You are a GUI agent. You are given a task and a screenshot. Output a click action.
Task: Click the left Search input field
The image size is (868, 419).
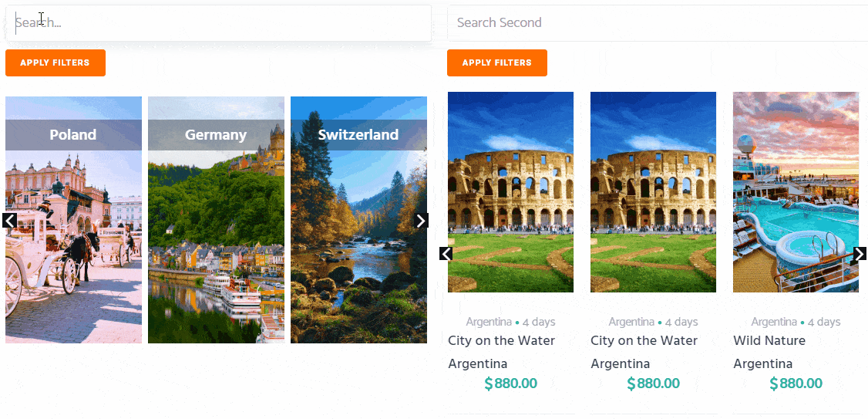(218, 22)
